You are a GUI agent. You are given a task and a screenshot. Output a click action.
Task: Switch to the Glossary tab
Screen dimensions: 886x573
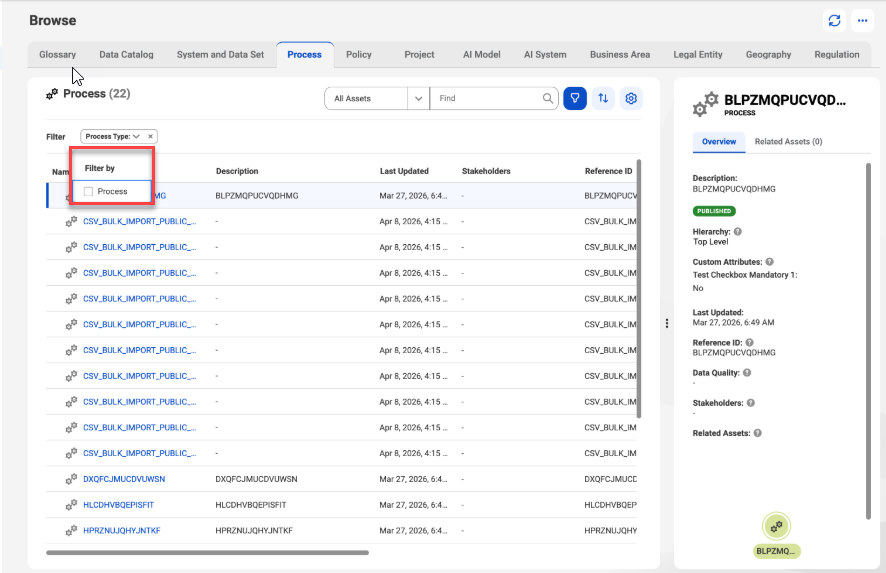pos(57,55)
